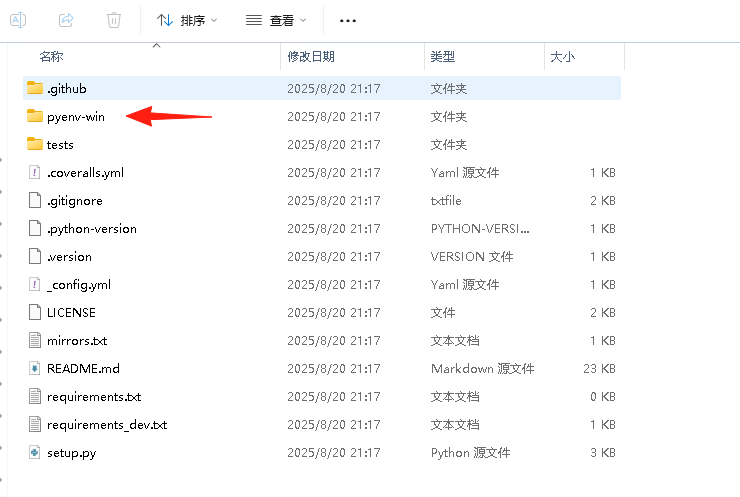Image resolution: width=740 pixels, height=497 pixels.
Task: Select the pyenv-win folder icon
Action: [x=35, y=116]
